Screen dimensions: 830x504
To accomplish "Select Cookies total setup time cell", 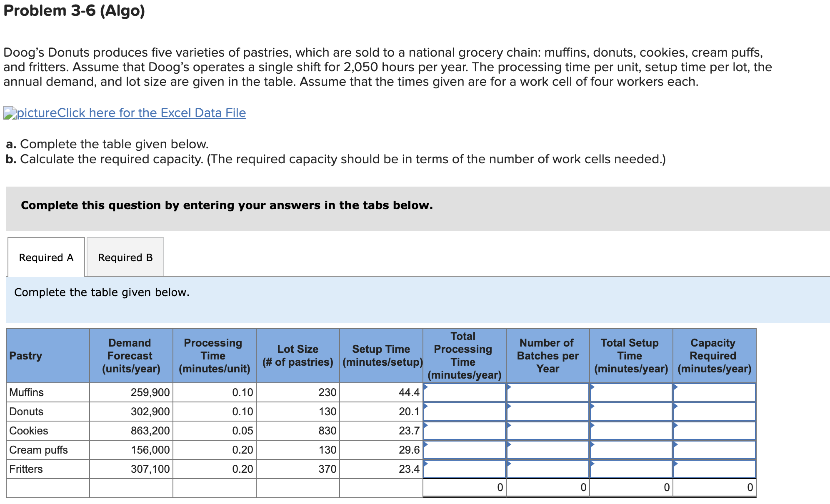I will tap(631, 431).
